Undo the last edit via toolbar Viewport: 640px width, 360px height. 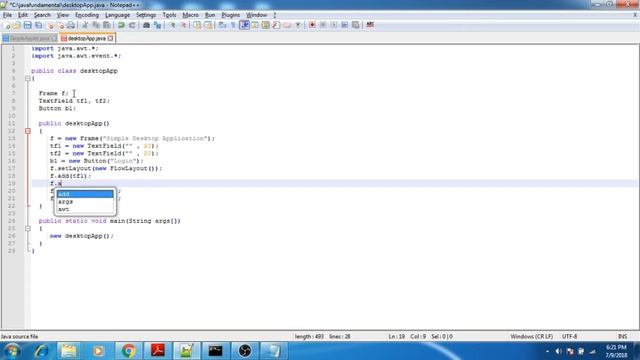[x=121, y=25]
